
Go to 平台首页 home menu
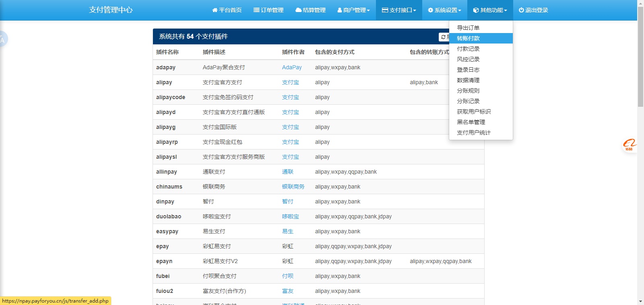(x=227, y=10)
